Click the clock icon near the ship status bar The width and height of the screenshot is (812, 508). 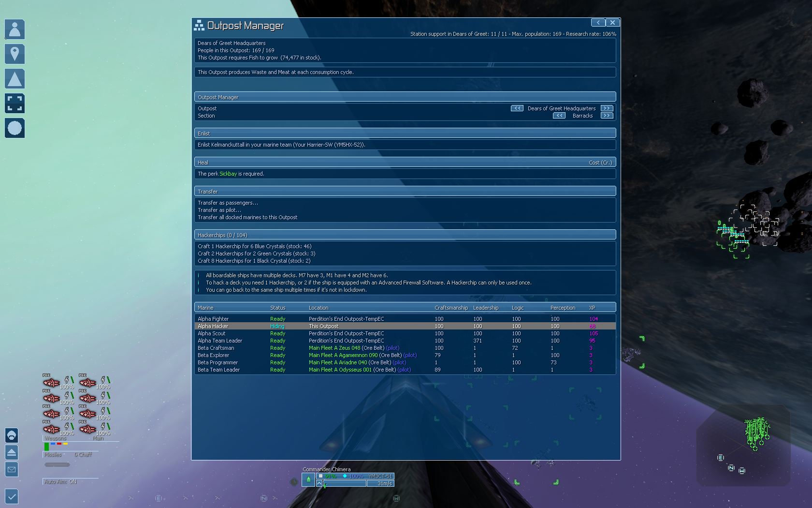pyautogui.click(x=294, y=482)
